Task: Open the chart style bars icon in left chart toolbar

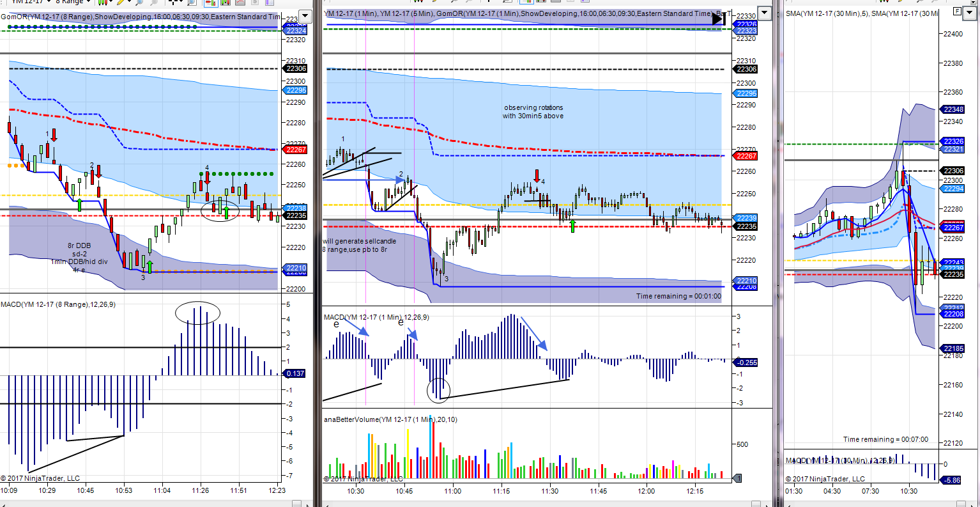Action: coord(103,2)
